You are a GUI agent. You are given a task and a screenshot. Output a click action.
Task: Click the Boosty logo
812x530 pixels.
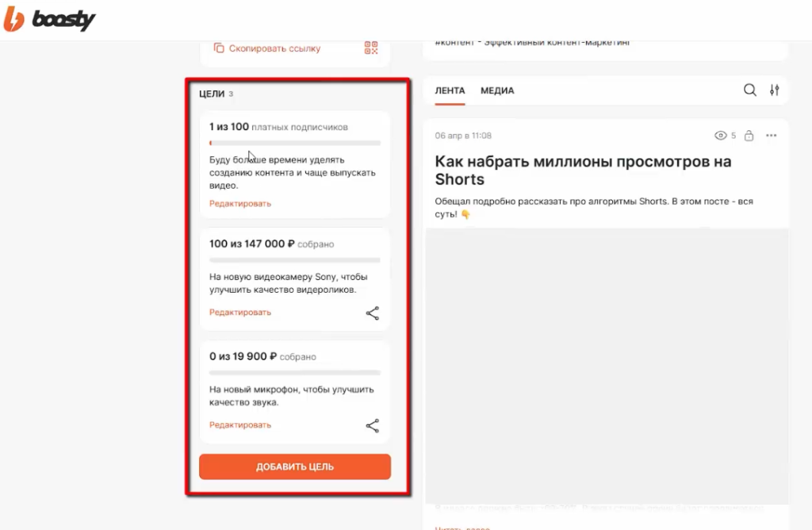click(50, 20)
